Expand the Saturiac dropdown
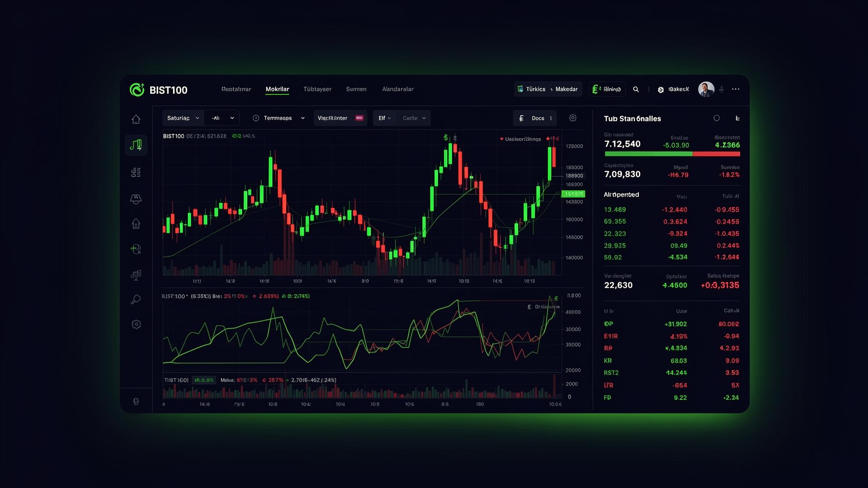This screenshot has height=488, width=868. pyautogui.click(x=183, y=118)
